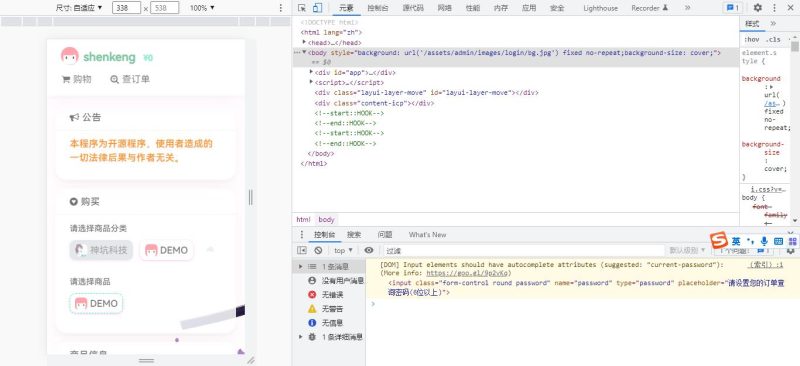
Task: Select the layui-layer-move div node
Action: coord(427,92)
